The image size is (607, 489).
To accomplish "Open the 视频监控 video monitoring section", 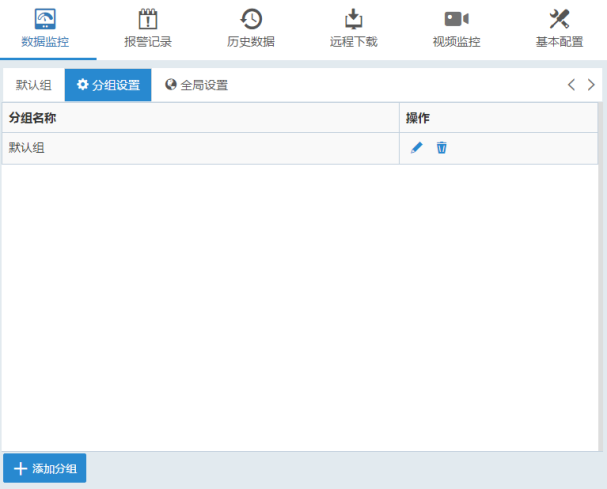I will click(456, 29).
